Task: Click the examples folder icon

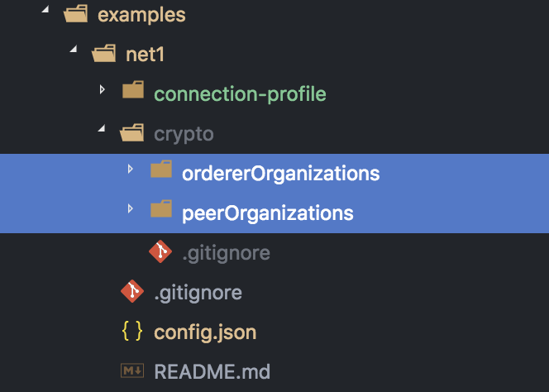Action: click(75, 15)
